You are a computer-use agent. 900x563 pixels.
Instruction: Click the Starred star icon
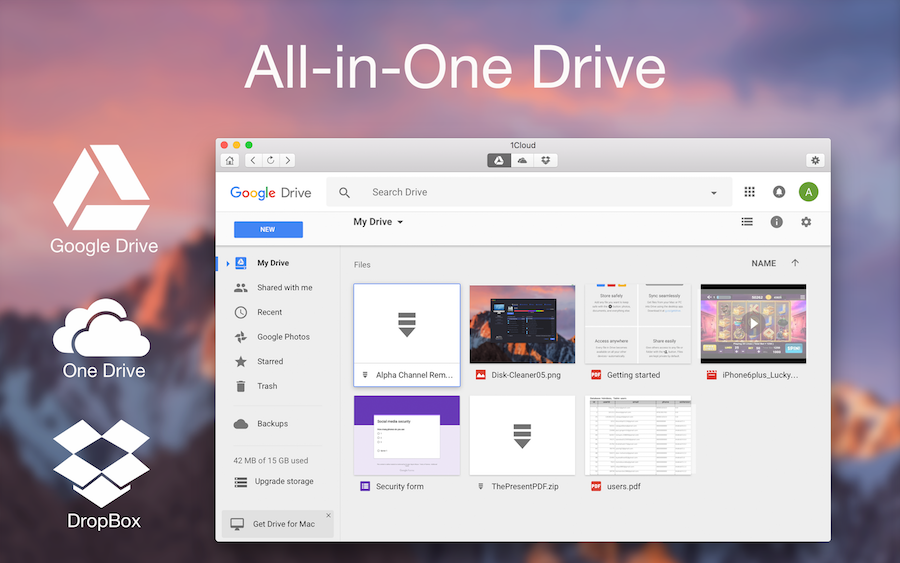(240, 362)
